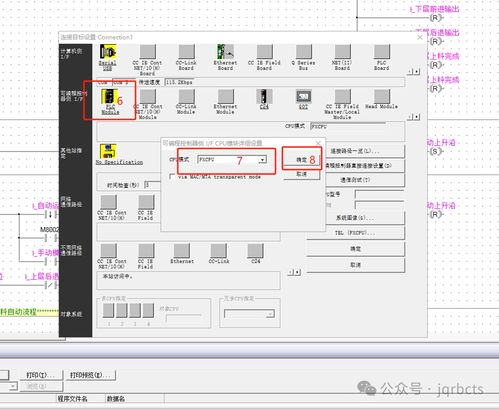Confirm CPU module settings with 确定 button

(302, 160)
